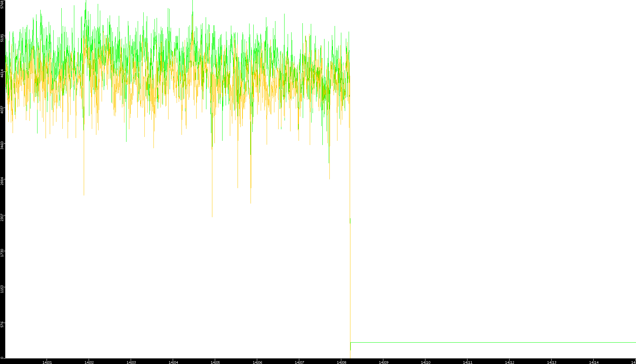Click the 2307 value on the vertical axis
Screen dimensions: 636x364
2,217
